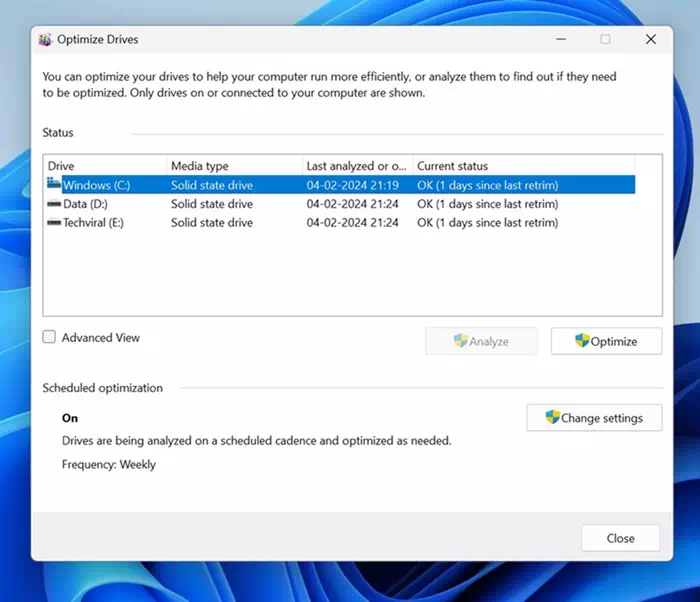Click the Analyze button
Image resolution: width=700 pixels, height=602 pixels.
coord(481,341)
